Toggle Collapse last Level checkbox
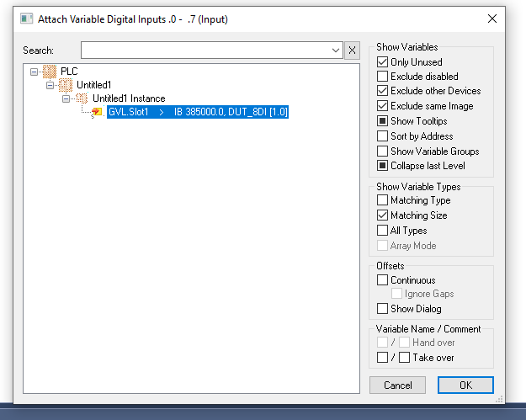 pyautogui.click(x=382, y=166)
